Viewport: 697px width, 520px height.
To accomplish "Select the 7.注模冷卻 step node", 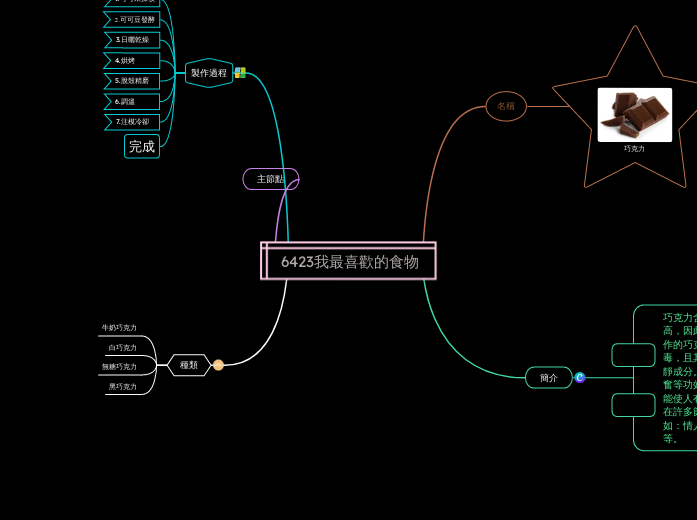I will (132, 122).
